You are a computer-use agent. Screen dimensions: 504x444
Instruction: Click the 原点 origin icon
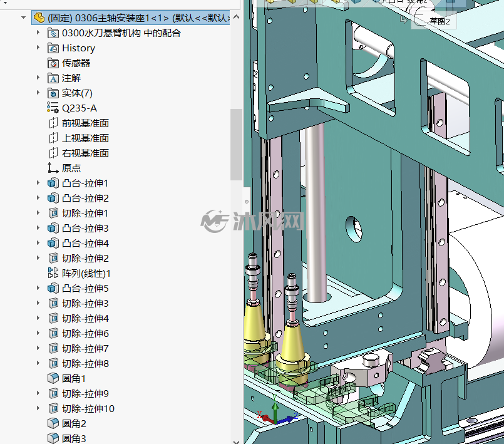click(53, 168)
